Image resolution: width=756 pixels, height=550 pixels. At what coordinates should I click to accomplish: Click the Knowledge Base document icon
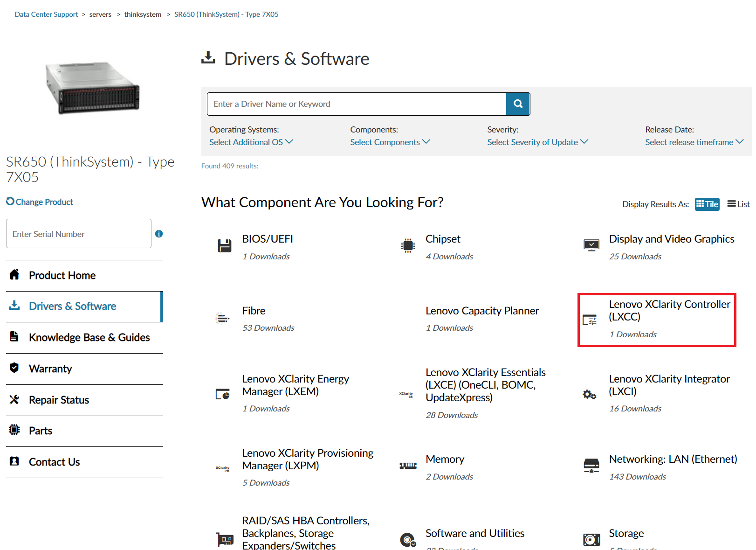(14, 336)
